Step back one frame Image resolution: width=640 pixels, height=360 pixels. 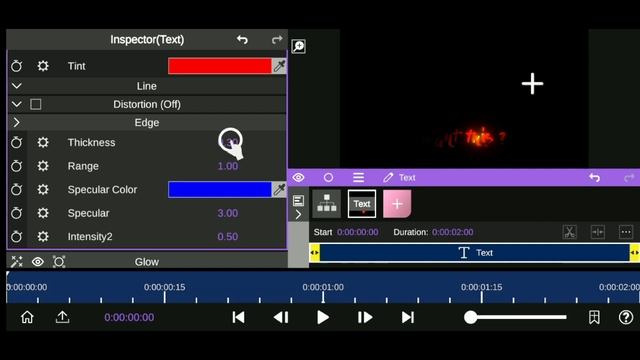(x=281, y=317)
